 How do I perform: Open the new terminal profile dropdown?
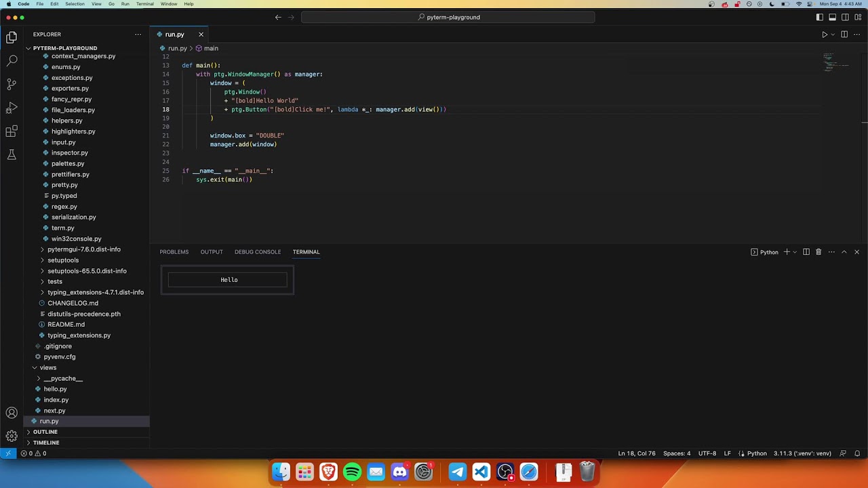795,252
